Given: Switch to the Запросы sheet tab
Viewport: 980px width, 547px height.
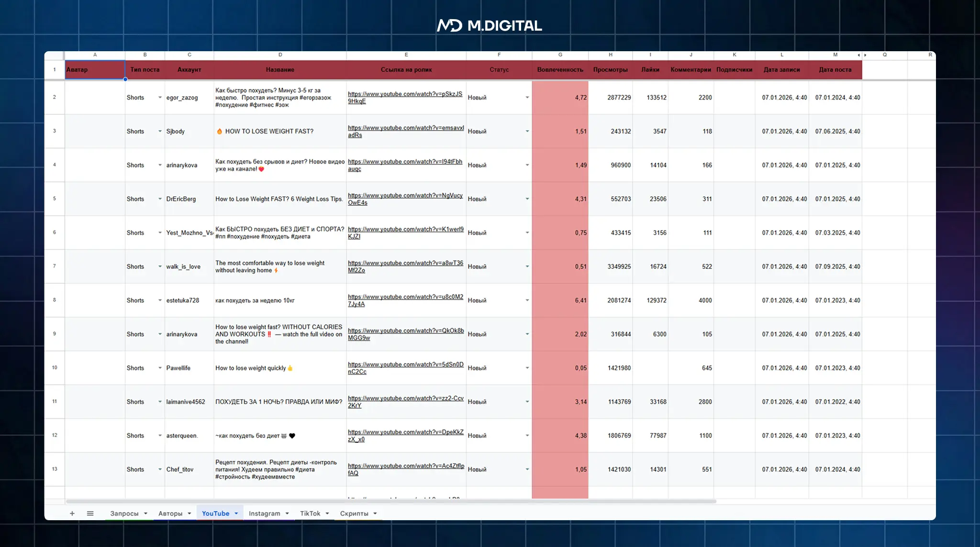Looking at the screenshot, I should click(x=124, y=514).
